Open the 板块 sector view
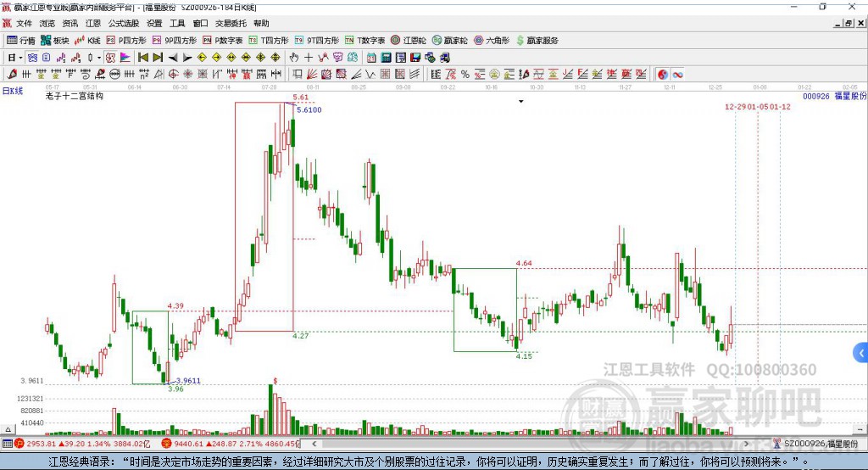This screenshot has width=868, height=470. point(55,41)
